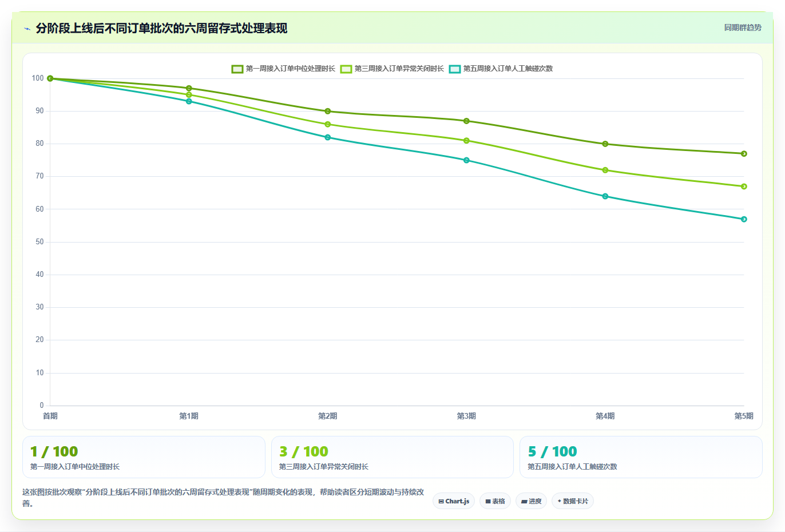Click the 第2期 x-axis label
The width and height of the screenshot is (785, 532).
coord(328,416)
